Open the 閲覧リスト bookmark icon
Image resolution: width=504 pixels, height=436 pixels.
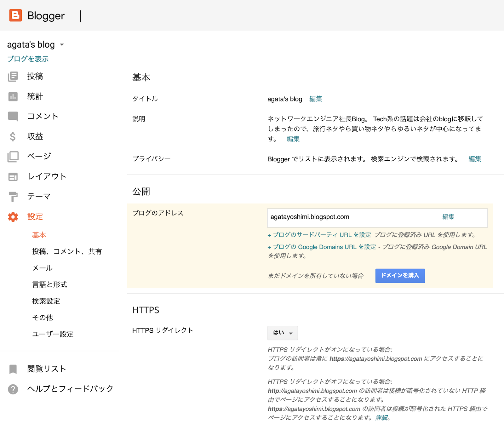coord(13,369)
